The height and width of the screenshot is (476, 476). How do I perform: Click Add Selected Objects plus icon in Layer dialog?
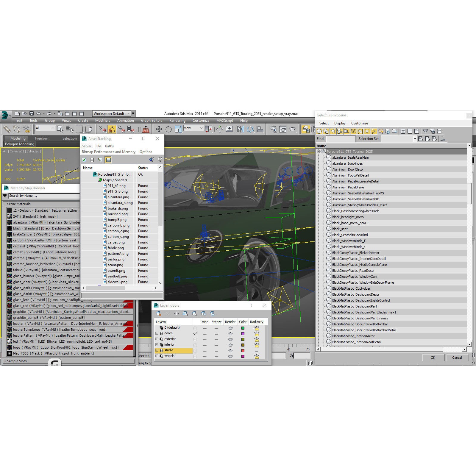pos(177,313)
